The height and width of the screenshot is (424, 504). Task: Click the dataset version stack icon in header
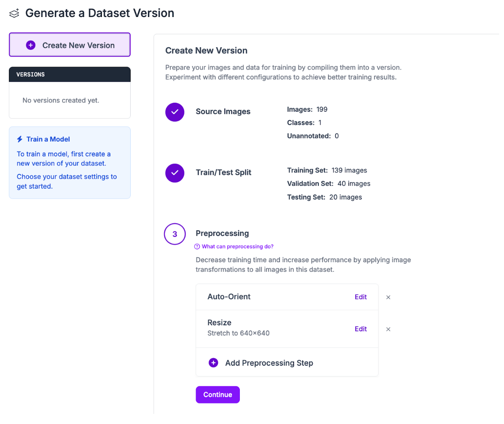[14, 13]
